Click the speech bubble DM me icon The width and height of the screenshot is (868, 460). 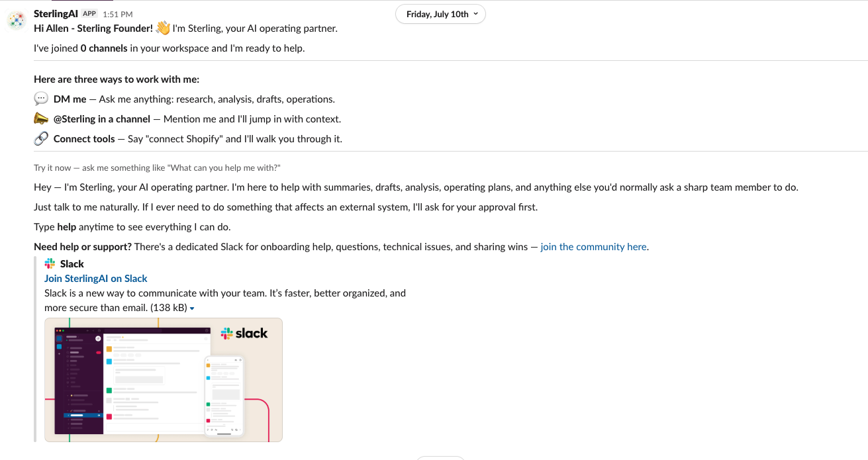point(41,99)
